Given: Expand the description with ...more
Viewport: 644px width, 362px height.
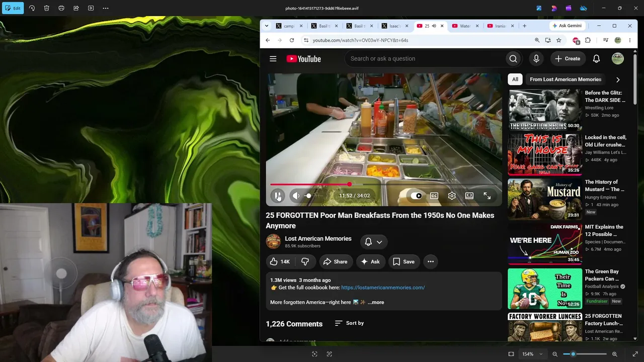Looking at the screenshot, I should click(x=376, y=302).
